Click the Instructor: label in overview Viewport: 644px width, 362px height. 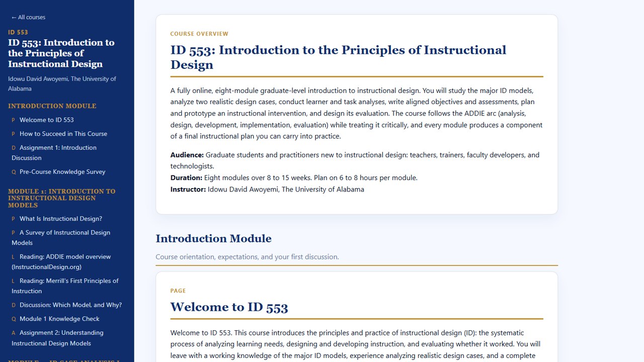188,190
